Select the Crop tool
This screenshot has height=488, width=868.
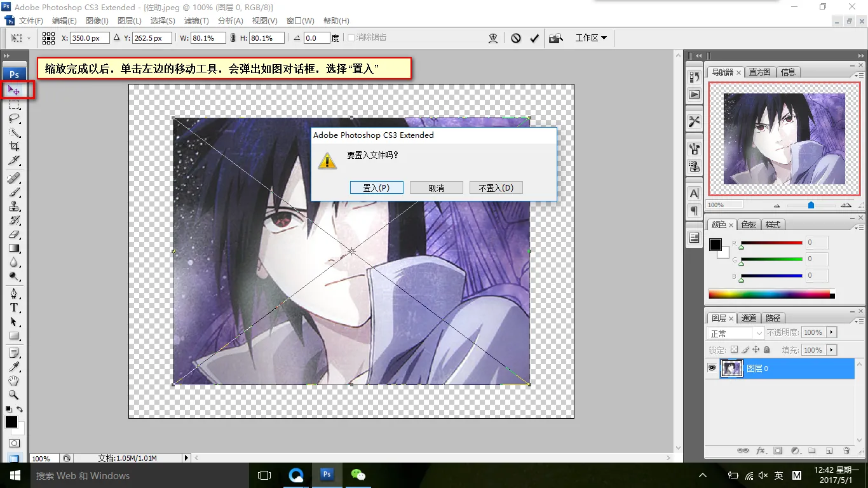pos(14,146)
